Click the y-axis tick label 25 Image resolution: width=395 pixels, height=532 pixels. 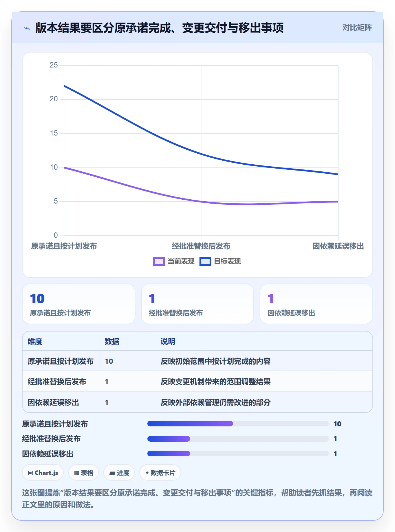54,65
